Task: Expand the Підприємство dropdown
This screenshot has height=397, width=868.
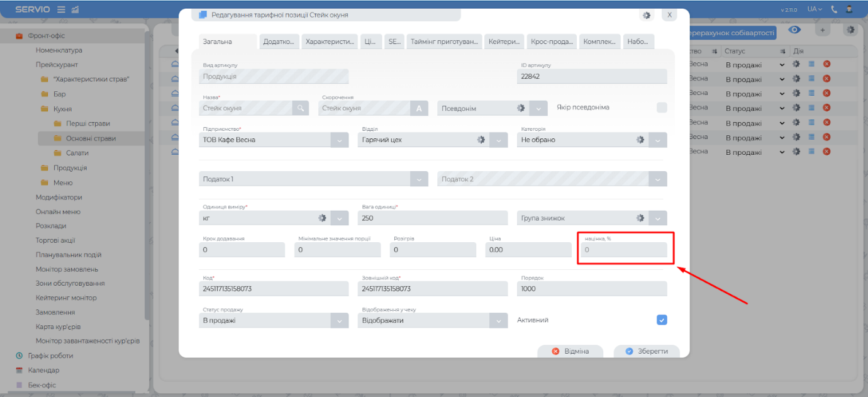Action: point(339,140)
